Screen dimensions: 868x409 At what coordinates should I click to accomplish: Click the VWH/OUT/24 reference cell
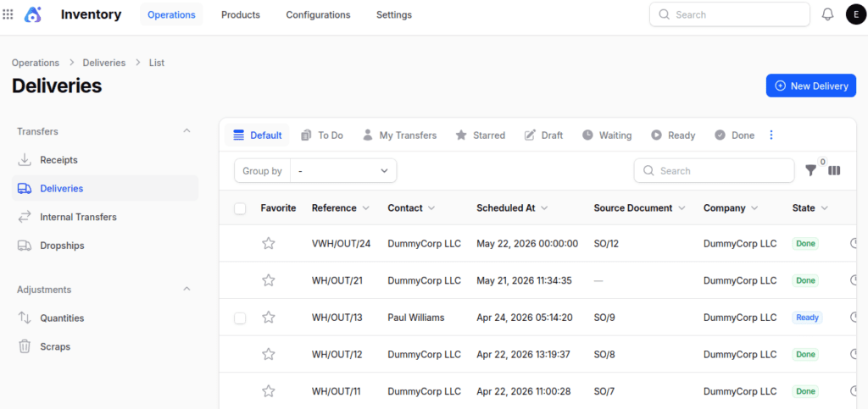point(341,243)
